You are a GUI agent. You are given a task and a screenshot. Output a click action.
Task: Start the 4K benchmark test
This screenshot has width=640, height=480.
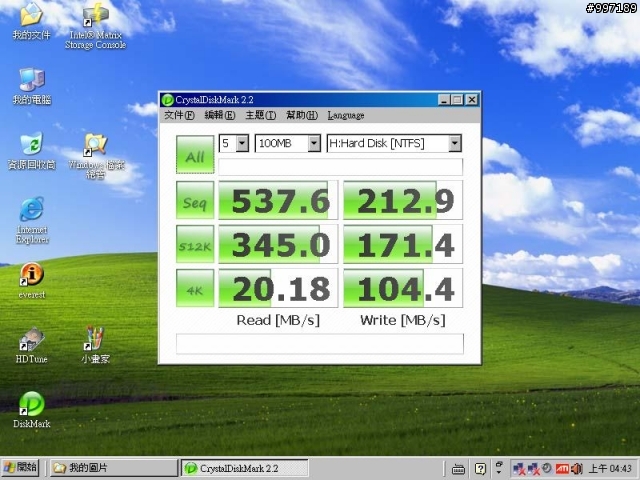pos(195,288)
